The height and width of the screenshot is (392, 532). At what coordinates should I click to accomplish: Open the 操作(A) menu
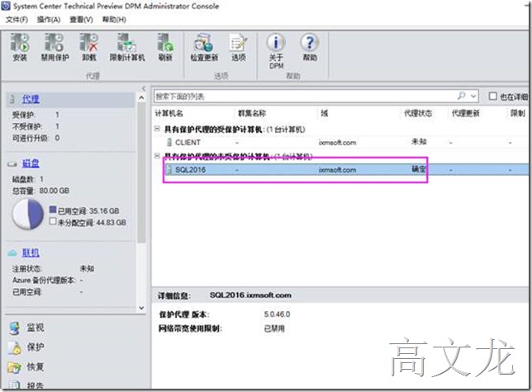click(49, 20)
